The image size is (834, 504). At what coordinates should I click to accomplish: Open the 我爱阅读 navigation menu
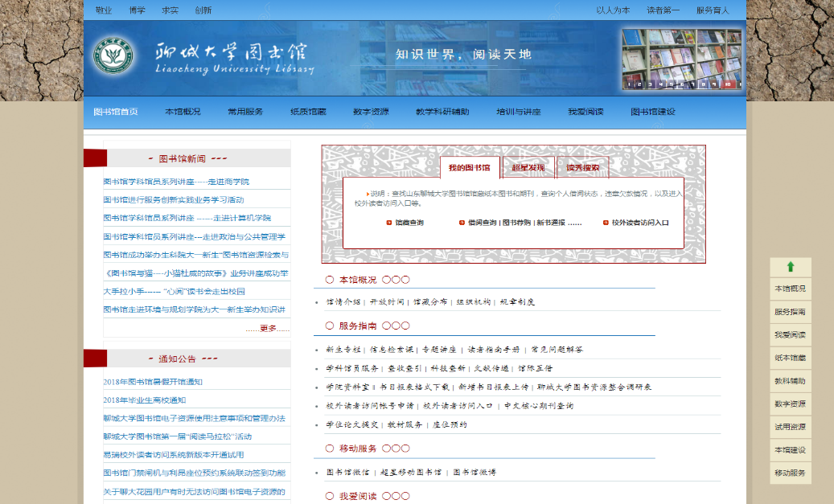[585, 112]
